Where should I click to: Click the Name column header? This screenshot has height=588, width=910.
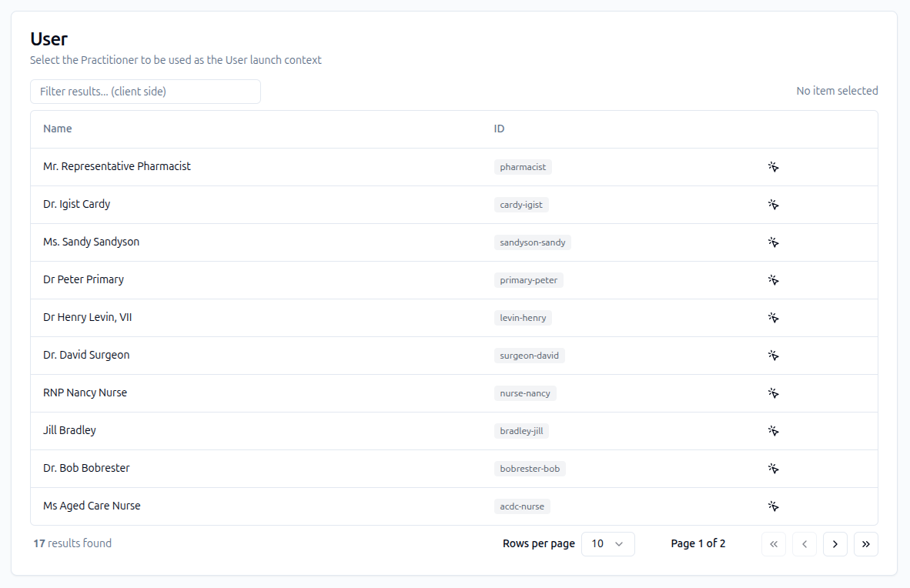(58, 129)
